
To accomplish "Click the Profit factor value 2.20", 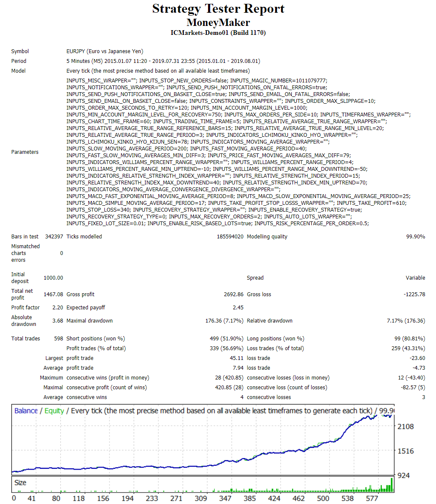I will (x=58, y=308).
